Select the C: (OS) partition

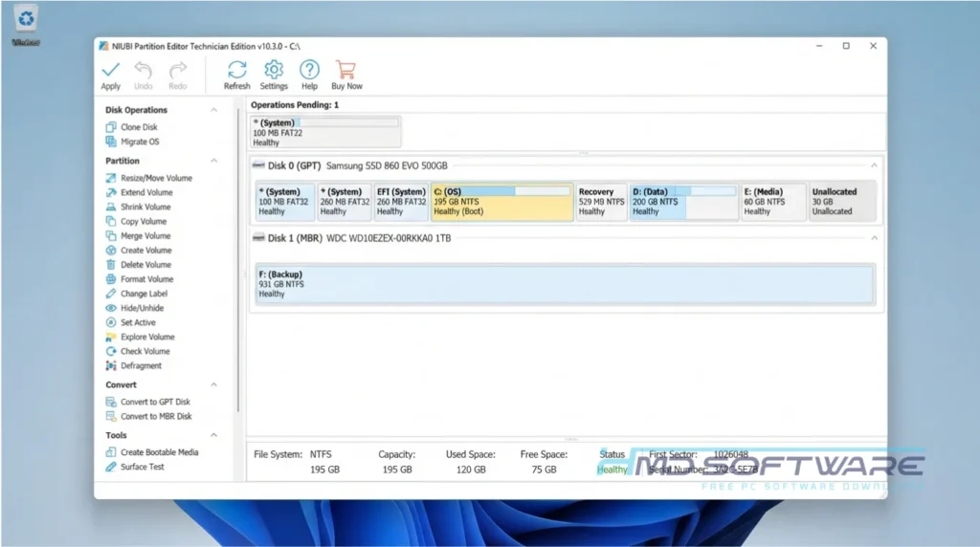point(501,202)
